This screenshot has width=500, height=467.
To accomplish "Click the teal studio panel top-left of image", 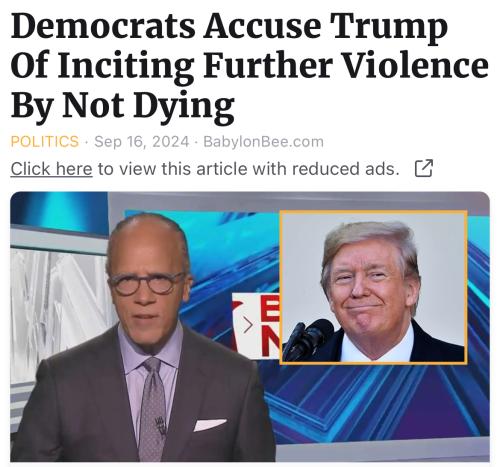I will click(x=59, y=212).
